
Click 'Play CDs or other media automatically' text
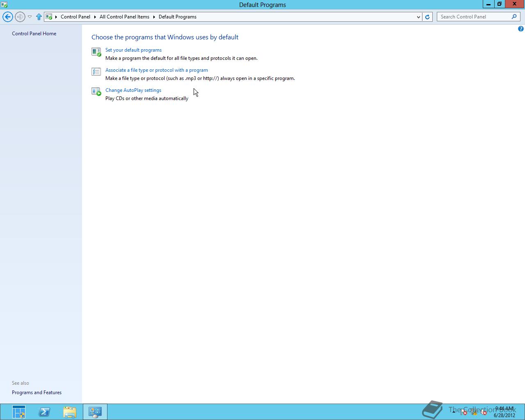point(147,98)
